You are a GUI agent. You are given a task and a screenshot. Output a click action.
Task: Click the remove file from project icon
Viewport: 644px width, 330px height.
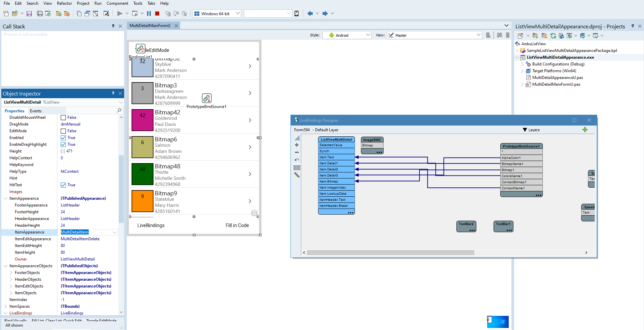pos(66,13)
